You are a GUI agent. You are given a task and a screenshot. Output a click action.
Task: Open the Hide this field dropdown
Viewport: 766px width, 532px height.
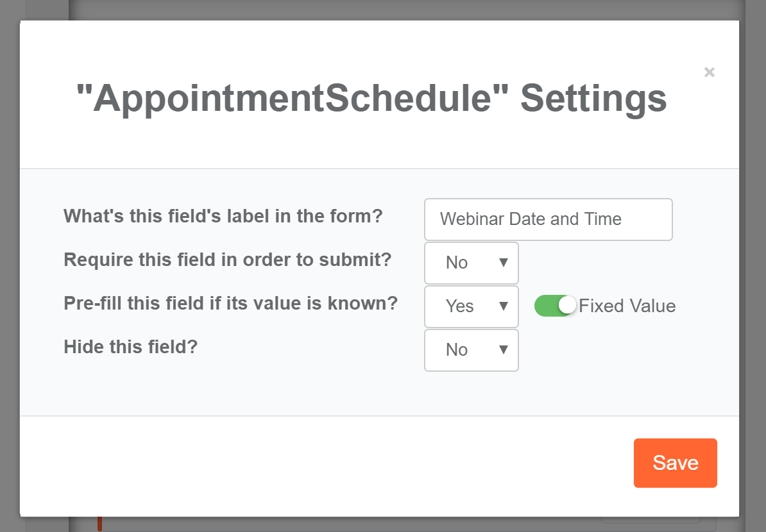[x=471, y=350]
